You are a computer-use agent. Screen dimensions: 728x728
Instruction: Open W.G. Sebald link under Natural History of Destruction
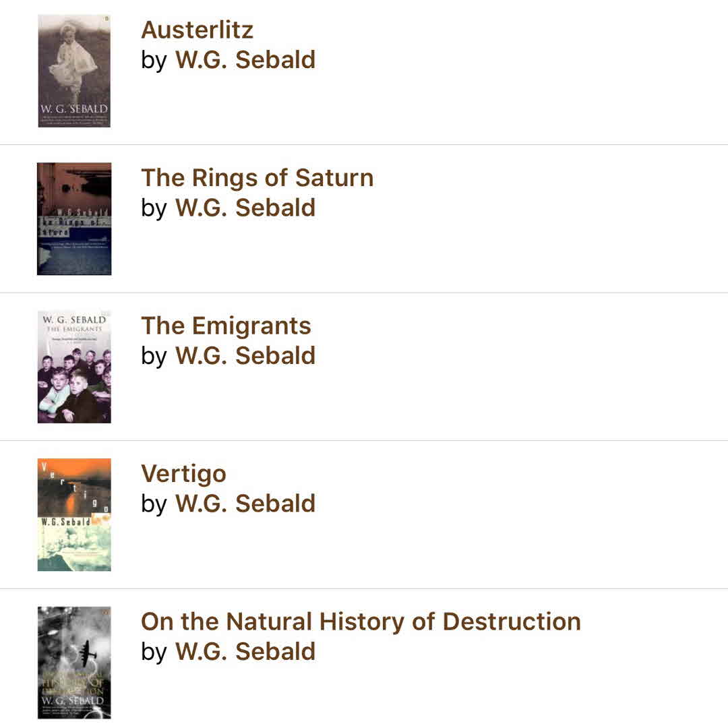click(x=245, y=651)
